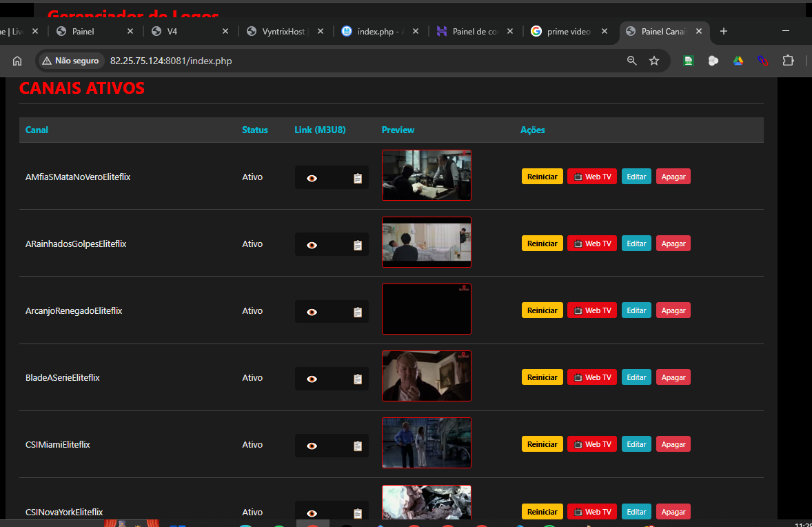Click the Google Drive extension icon

pyautogui.click(x=738, y=61)
